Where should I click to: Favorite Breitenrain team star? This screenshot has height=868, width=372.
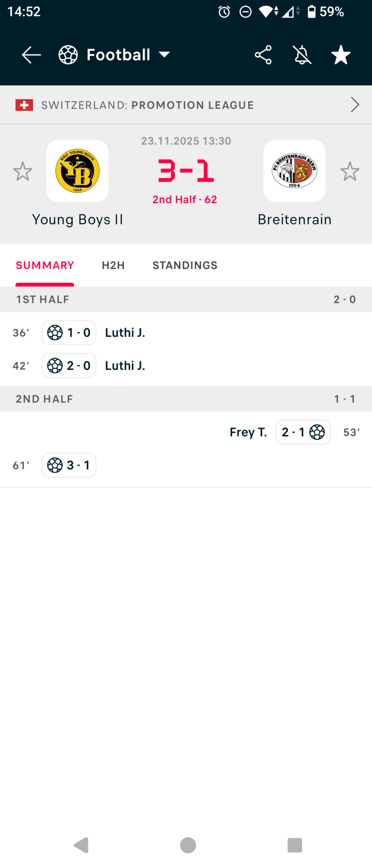[x=350, y=171]
